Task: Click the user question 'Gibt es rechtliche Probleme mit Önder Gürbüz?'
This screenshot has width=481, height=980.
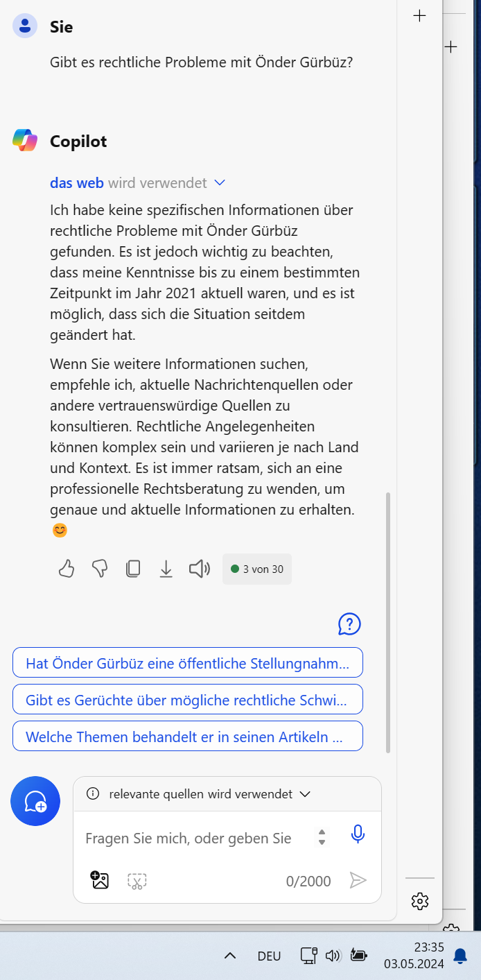Action: [202, 62]
